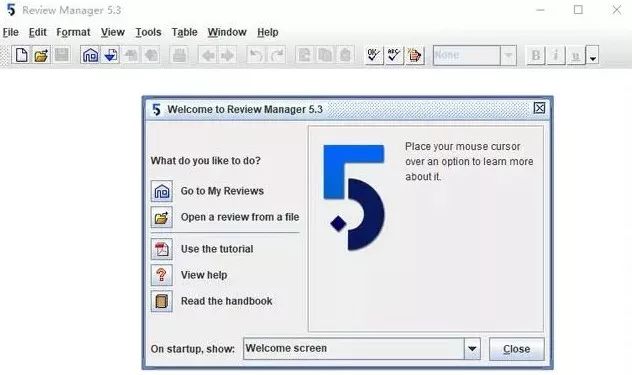Screen dimensions: 632x375
Task: Click the greyed-out Save disk toolbar icon
Action: tap(62, 55)
